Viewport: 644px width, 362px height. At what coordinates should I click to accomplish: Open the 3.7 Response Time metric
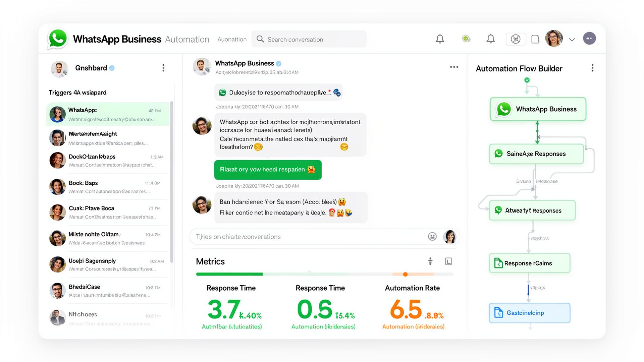pos(232,307)
